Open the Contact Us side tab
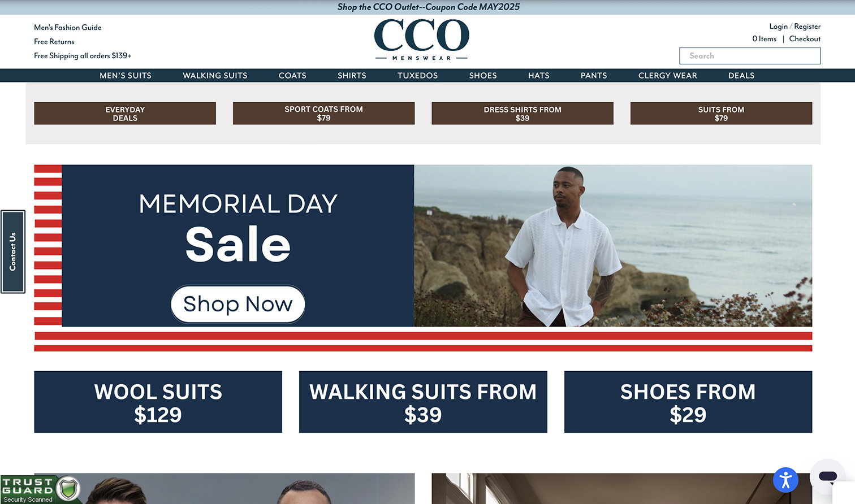This screenshot has width=855, height=504. 13,251
